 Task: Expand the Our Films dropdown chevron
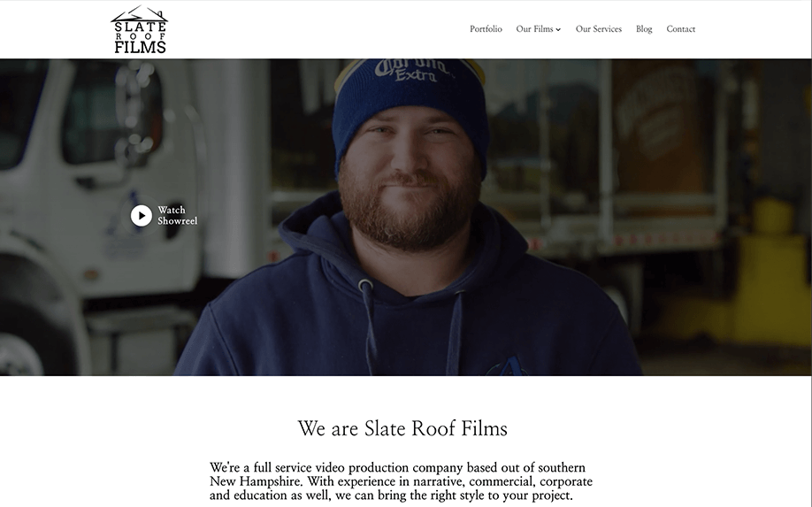558,29
